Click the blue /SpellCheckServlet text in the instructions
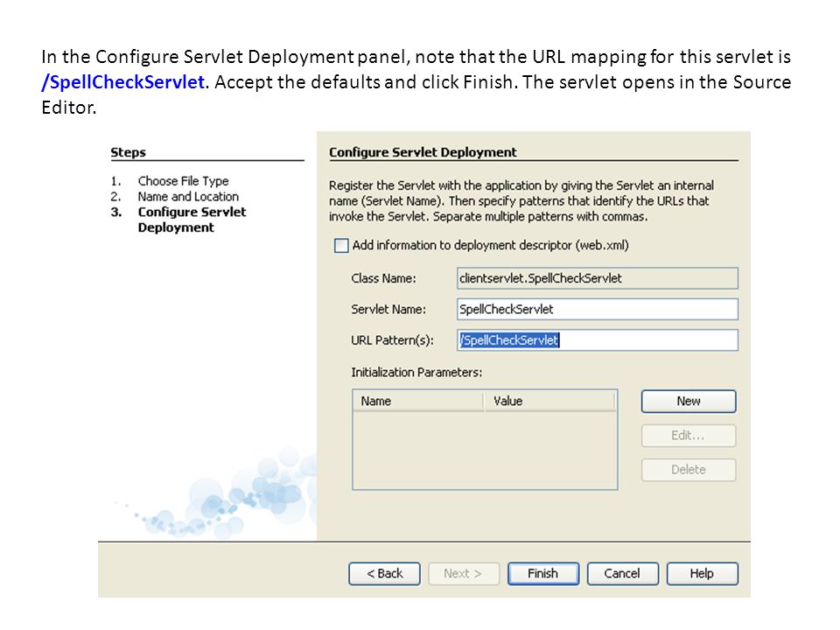The height and width of the screenshot is (630, 840). pyautogui.click(x=123, y=82)
